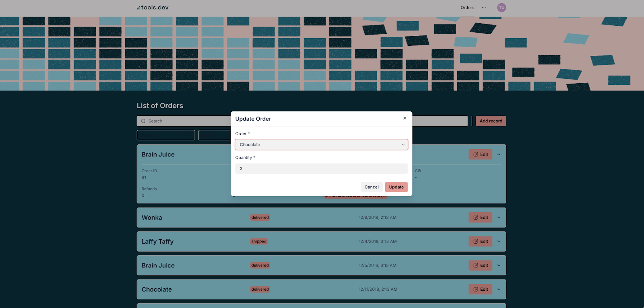Screen dimensions: 644x308
Task: Collapse the first Brain Juice order
Action: point(499,154)
